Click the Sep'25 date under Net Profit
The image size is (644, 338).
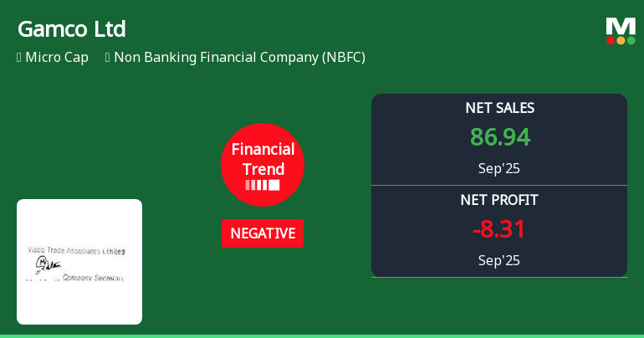pyautogui.click(x=499, y=260)
